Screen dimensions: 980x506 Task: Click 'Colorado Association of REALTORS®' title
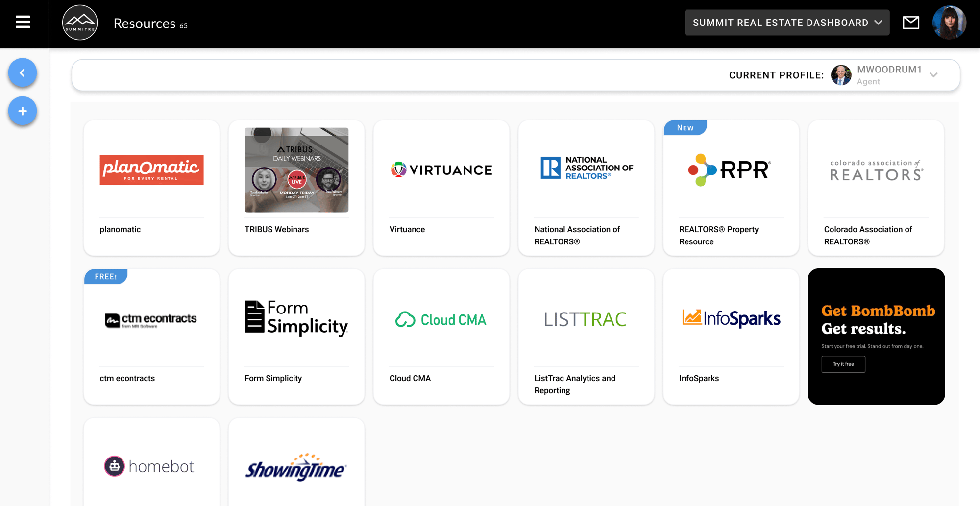(868, 236)
